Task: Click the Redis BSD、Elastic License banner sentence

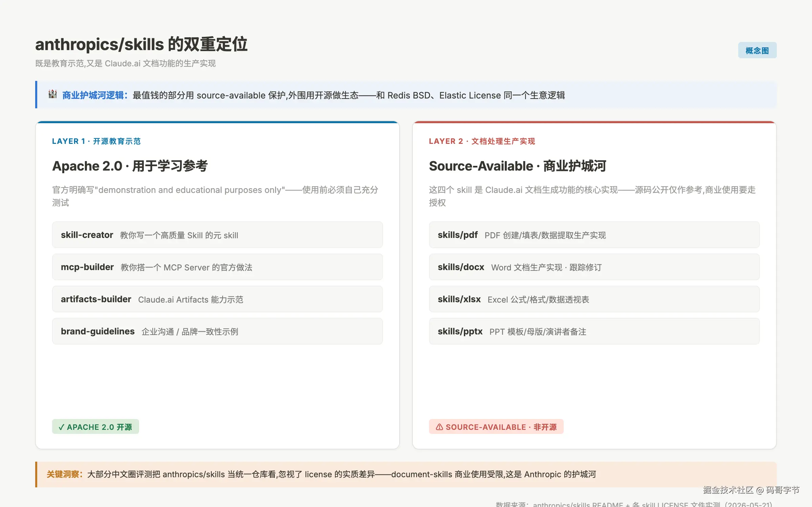Action: [x=349, y=95]
